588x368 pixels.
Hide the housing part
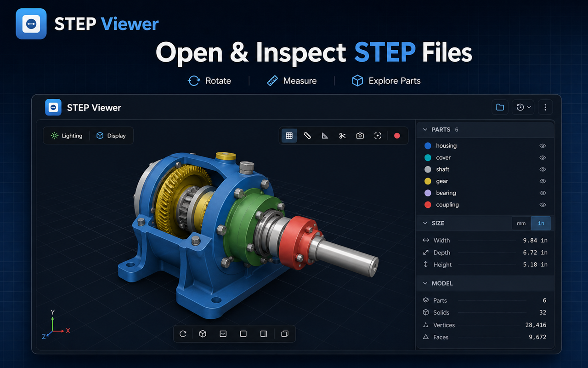tap(543, 146)
